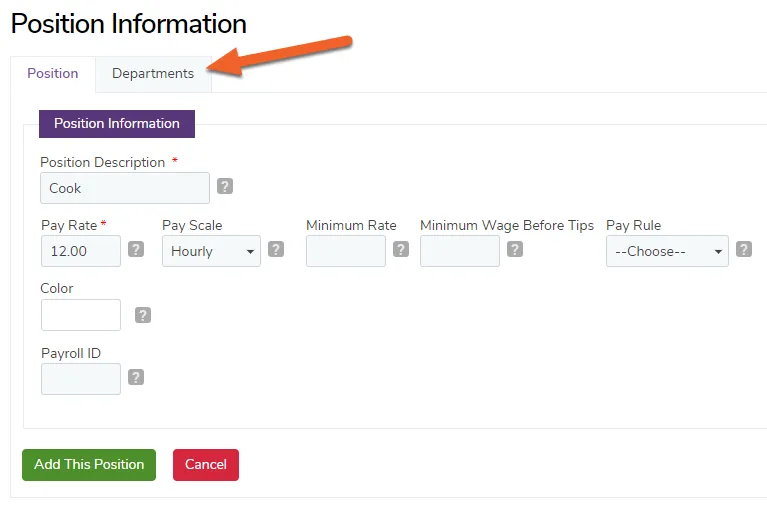Open the Pay Scale Hourly dropdown
767x509 pixels.
coord(211,251)
